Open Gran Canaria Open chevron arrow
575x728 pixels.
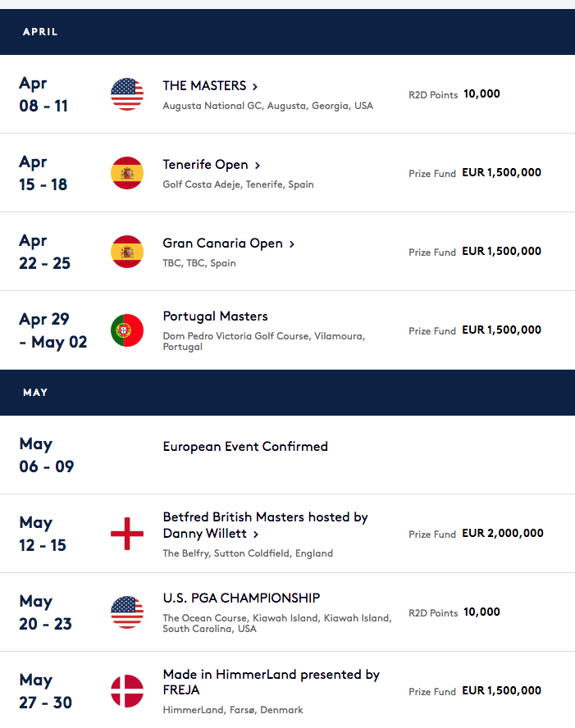tap(292, 243)
